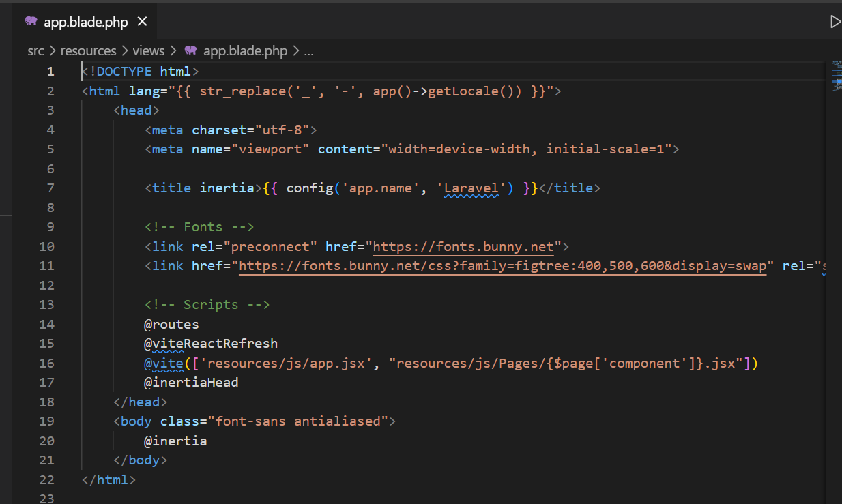Click 'resources/js/app.jsx' string on line 16
The width and height of the screenshot is (842, 504).
point(286,363)
